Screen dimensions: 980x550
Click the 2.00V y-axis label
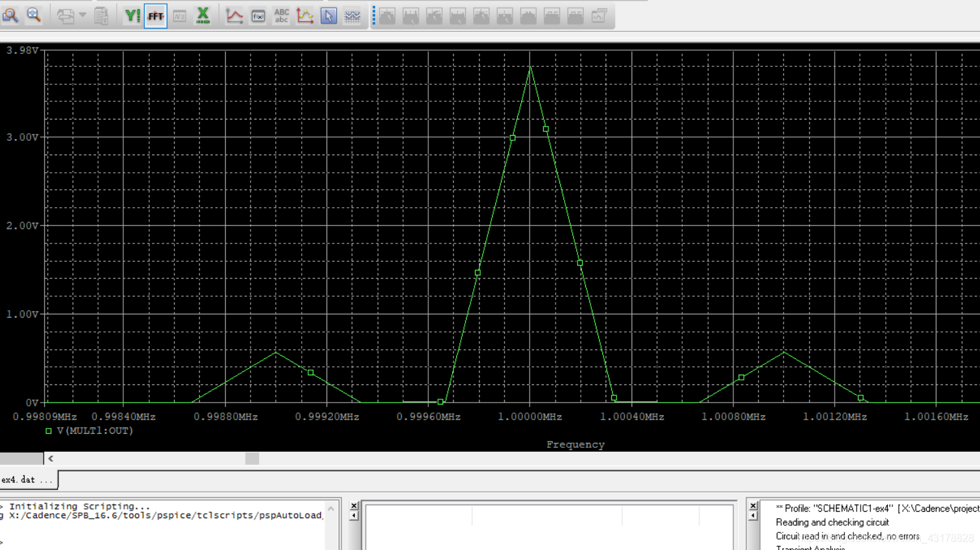pyautogui.click(x=22, y=225)
